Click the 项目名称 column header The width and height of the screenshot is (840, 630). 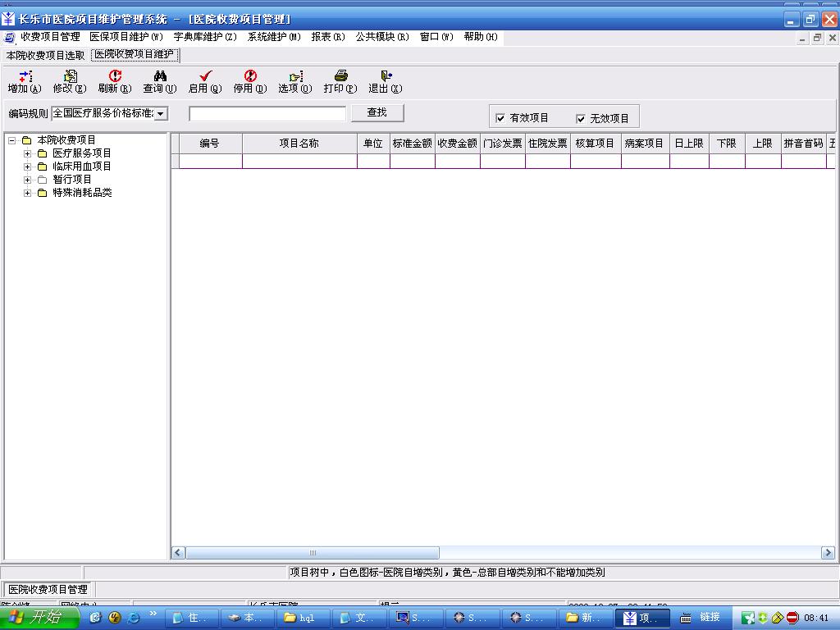tap(299, 144)
